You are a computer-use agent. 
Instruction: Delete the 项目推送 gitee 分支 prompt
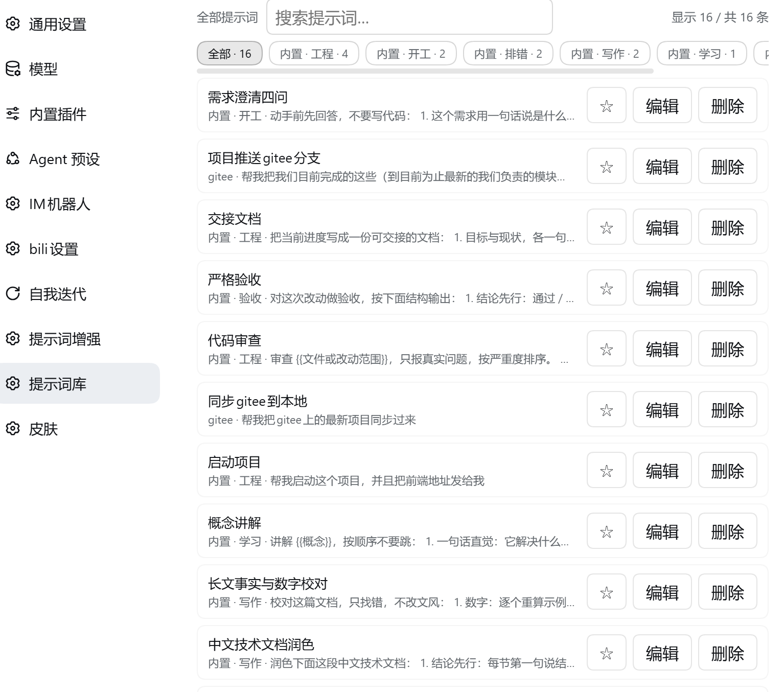click(727, 166)
